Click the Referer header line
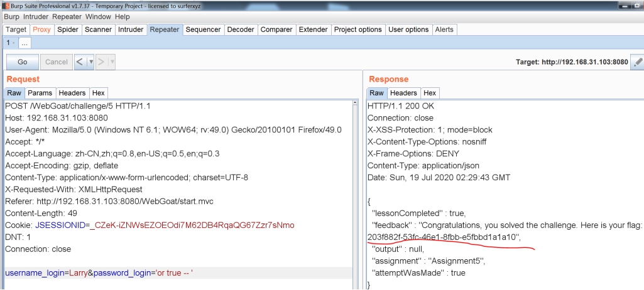 point(109,201)
